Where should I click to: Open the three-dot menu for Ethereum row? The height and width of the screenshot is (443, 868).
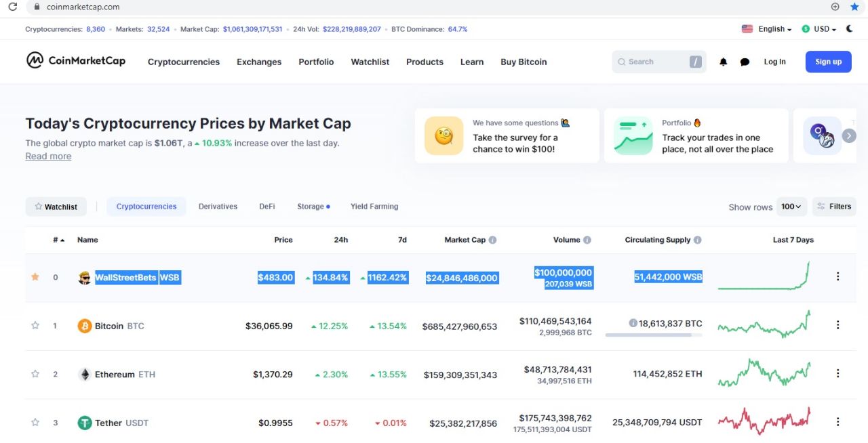point(837,374)
